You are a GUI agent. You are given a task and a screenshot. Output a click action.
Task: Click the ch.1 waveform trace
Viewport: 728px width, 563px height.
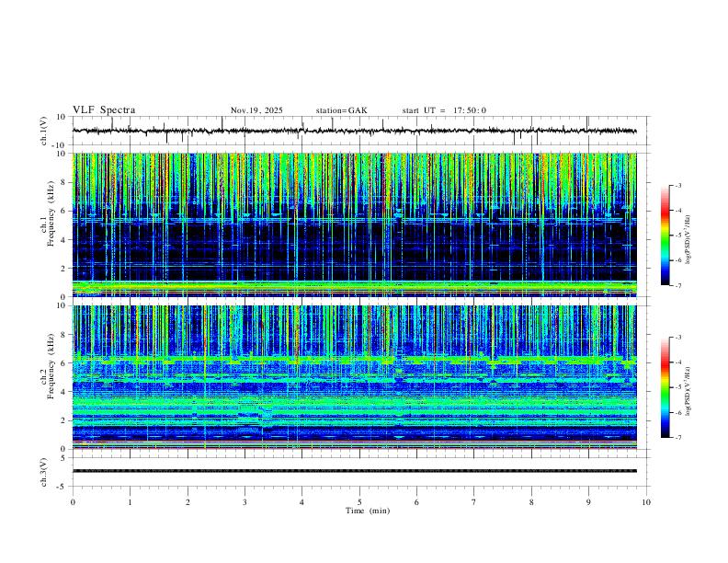click(355, 131)
